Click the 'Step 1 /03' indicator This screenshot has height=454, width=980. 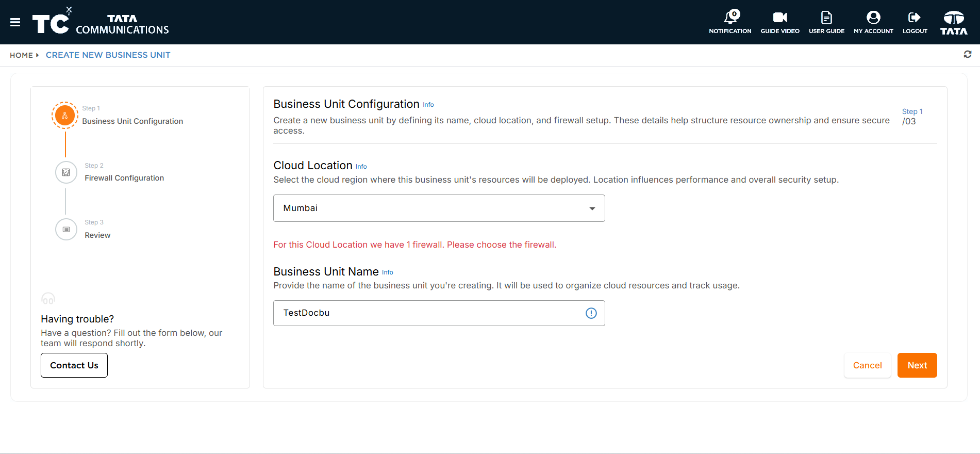(912, 117)
